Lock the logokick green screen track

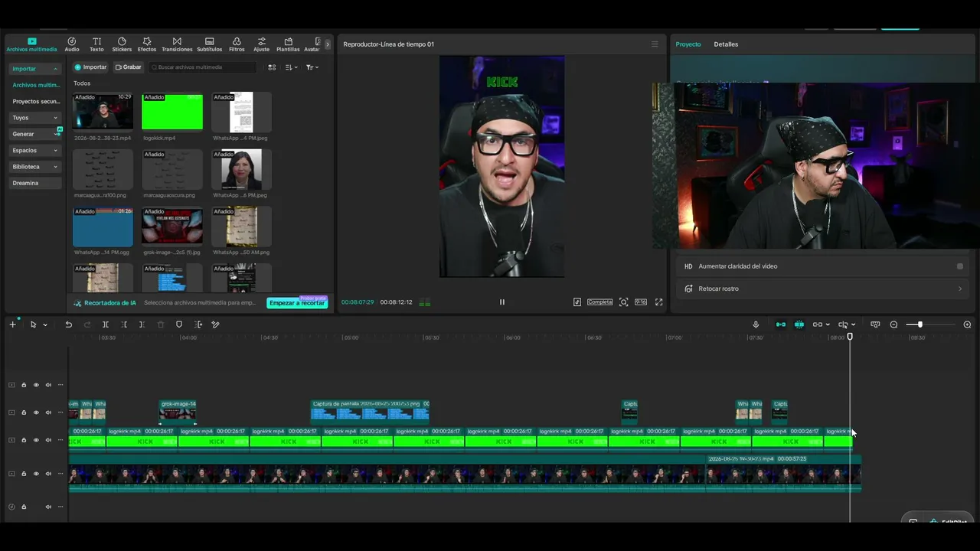[24, 440]
